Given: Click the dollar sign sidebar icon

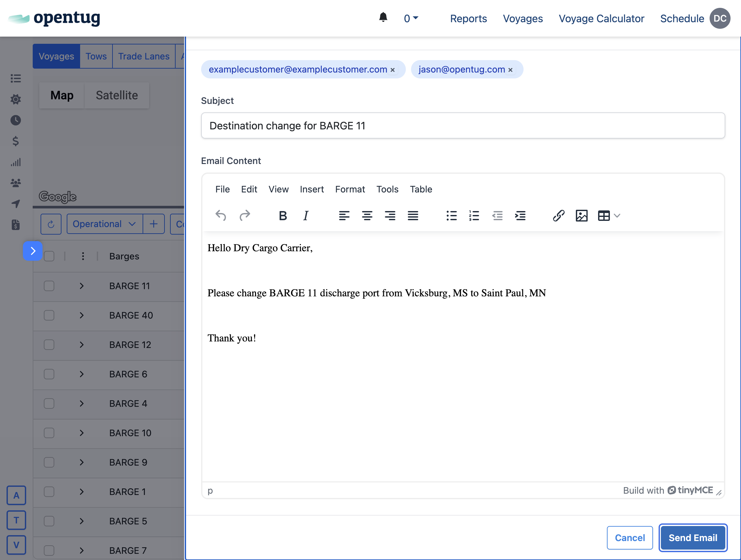Looking at the screenshot, I should [15, 141].
